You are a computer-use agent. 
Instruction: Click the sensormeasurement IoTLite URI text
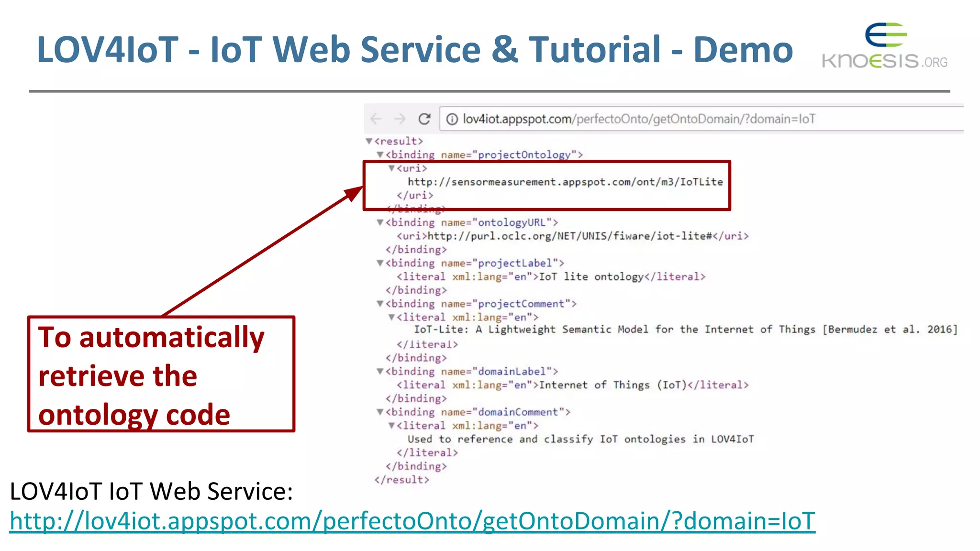565,182
